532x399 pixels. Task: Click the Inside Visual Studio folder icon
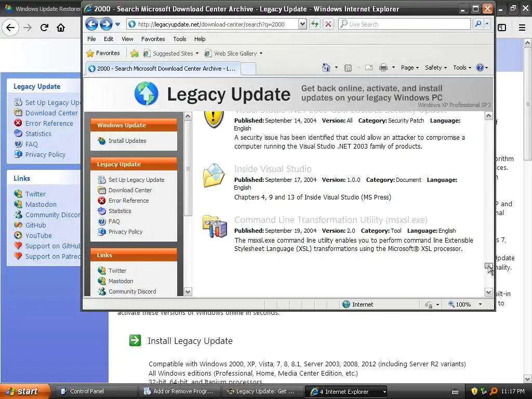tap(214, 176)
